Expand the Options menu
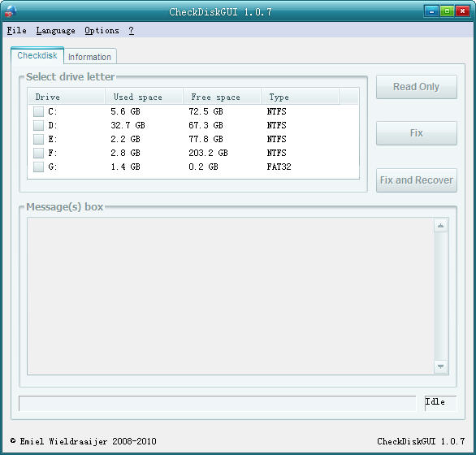The width and height of the screenshot is (476, 455). (102, 30)
